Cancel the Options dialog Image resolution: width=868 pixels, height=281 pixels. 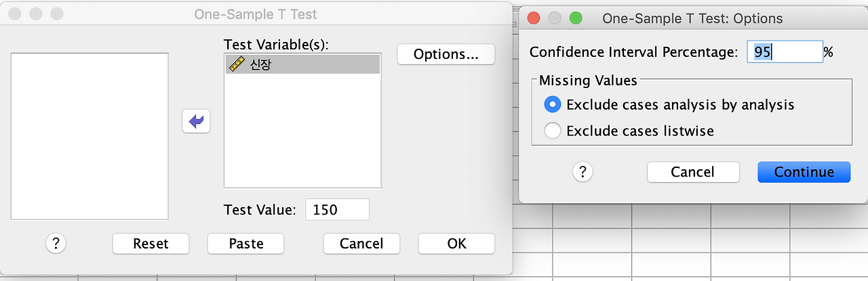[692, 172]
